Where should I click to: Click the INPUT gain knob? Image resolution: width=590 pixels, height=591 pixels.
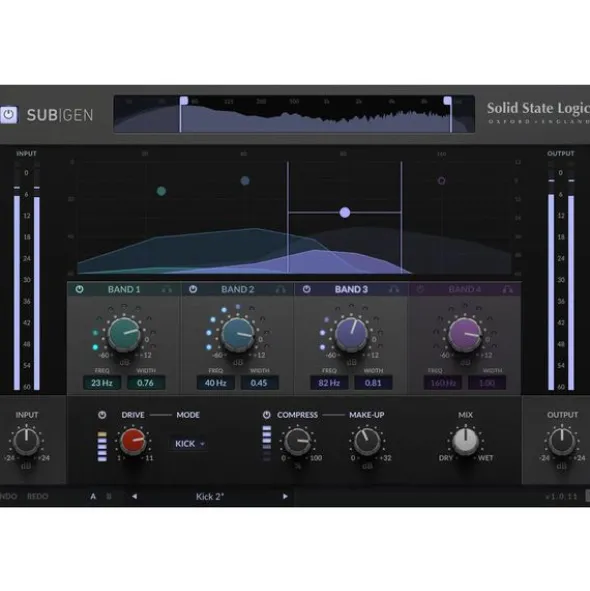click(26, 441)
